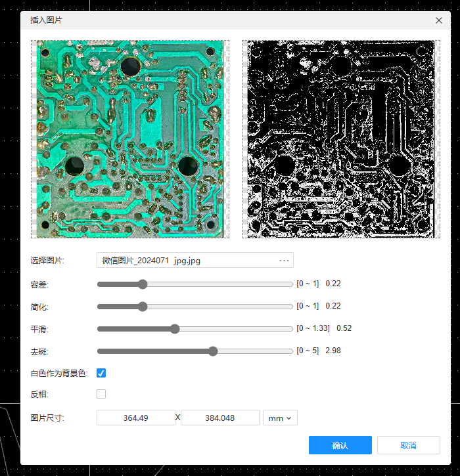Screen dimensions: 460x476
Task: Click the image width field 364.49
Action: pos(136,418)
